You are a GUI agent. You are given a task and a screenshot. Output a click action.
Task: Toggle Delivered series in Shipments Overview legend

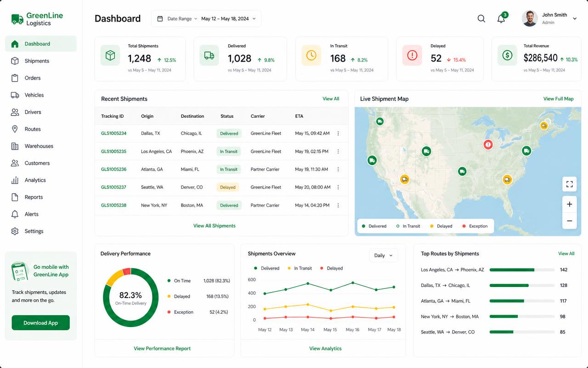[x=266, y=268]
